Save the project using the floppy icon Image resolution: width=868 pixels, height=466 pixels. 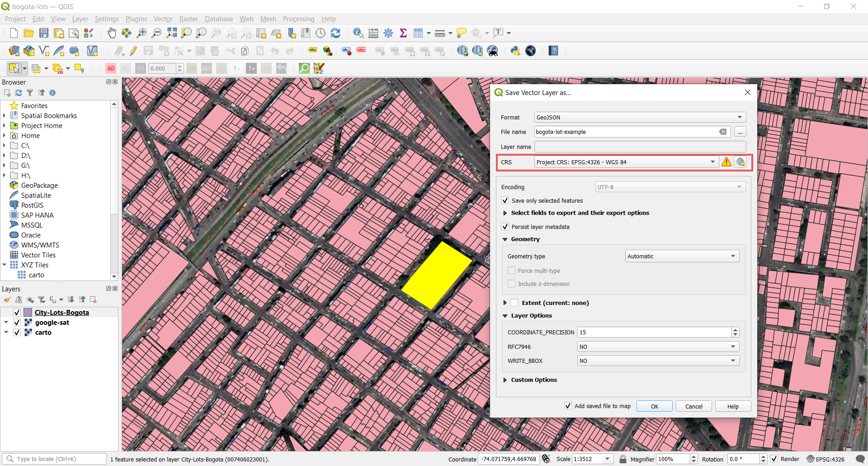[43, 33]
